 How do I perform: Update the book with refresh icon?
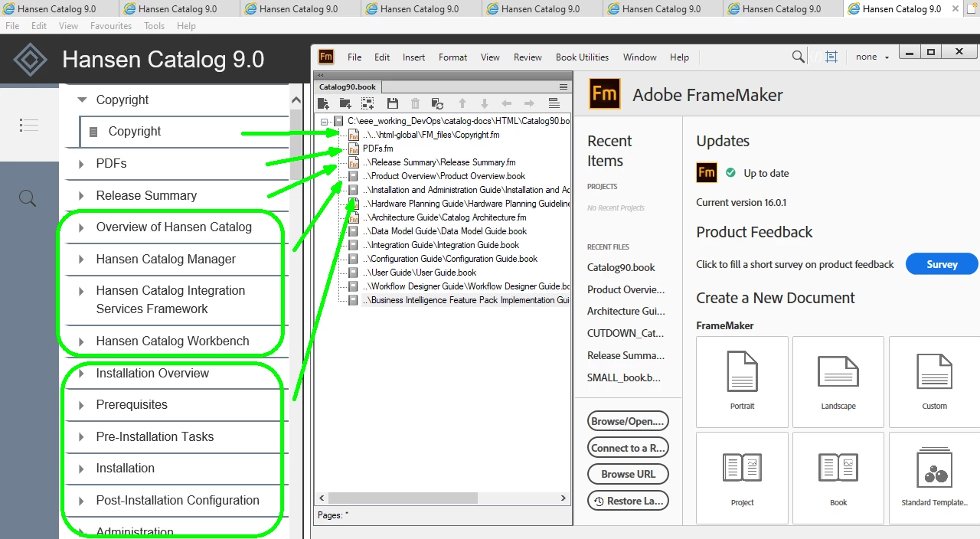tap(437, 103)
